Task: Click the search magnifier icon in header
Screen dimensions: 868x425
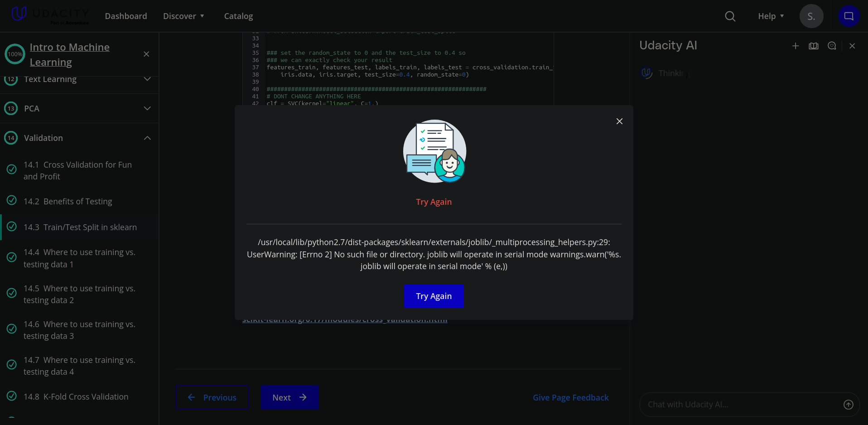Action: tap(730, 16)
